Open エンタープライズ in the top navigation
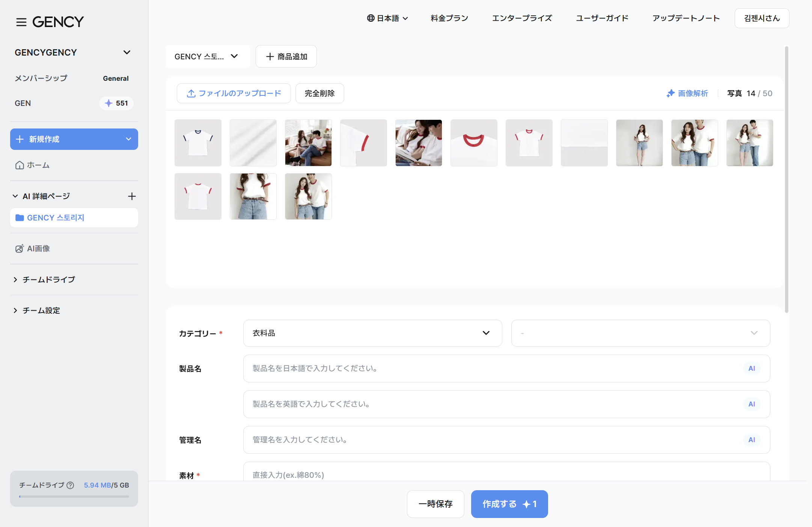Image resolution: width=812 pixels, height=527 pixels. tap(522, 18)
